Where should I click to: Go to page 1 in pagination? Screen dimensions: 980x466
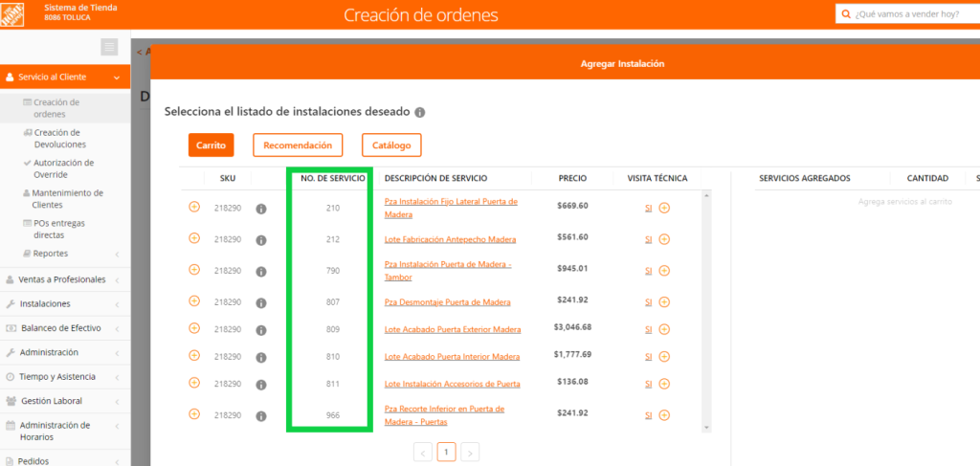coord(446,452)
